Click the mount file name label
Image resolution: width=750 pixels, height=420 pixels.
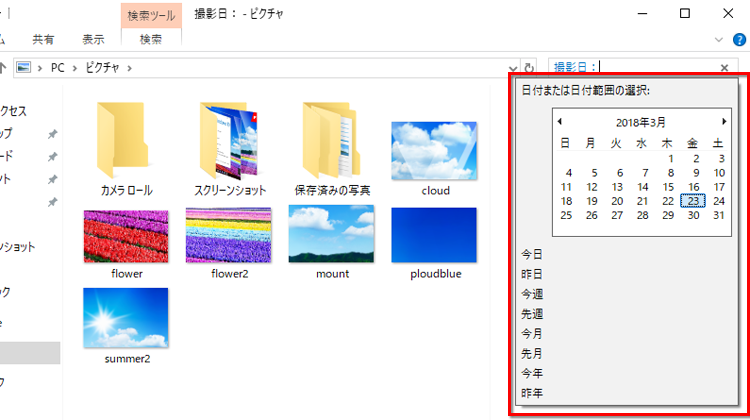(332, 274)
